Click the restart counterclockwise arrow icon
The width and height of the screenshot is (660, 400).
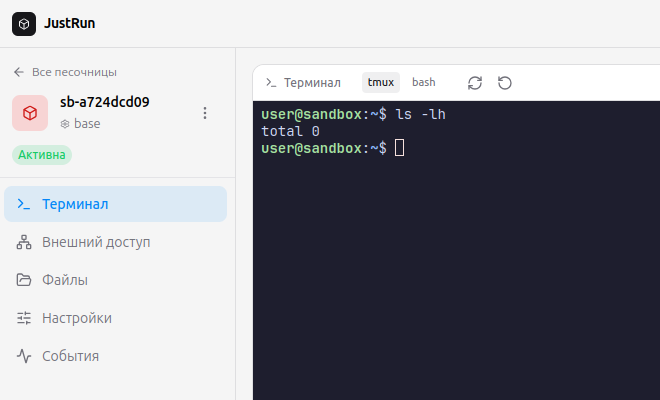click(x=505, y=83)
